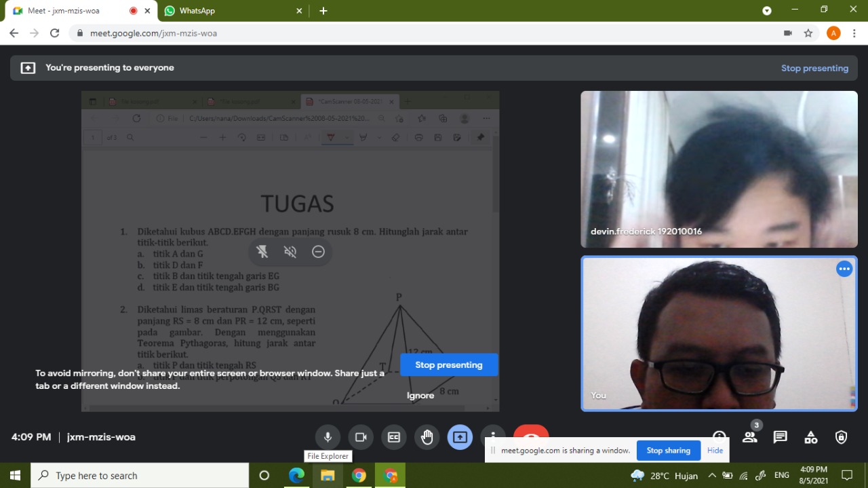This screenshot has height=488, width=868.
Task: Open the three-dot options on your tile
Action: coord(844,269)
